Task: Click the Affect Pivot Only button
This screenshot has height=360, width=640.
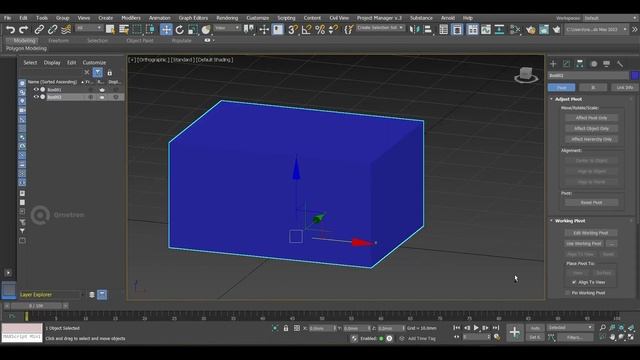Action: coord(591,118)
